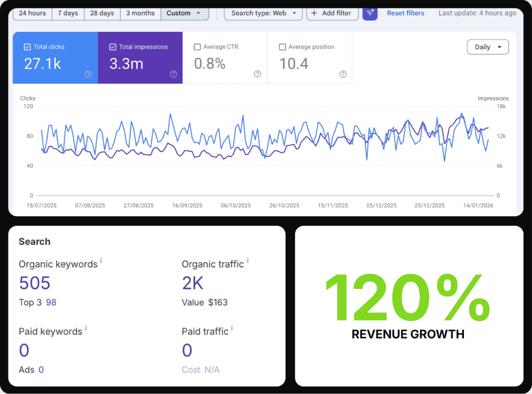Open the Daily granularity dropdown
This screenshot has height=394, width=532.
pyautogui.click(x=487, y=47)
